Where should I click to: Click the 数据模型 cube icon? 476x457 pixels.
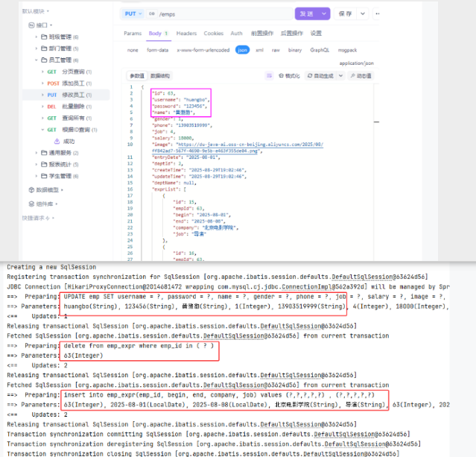[31, 190]
